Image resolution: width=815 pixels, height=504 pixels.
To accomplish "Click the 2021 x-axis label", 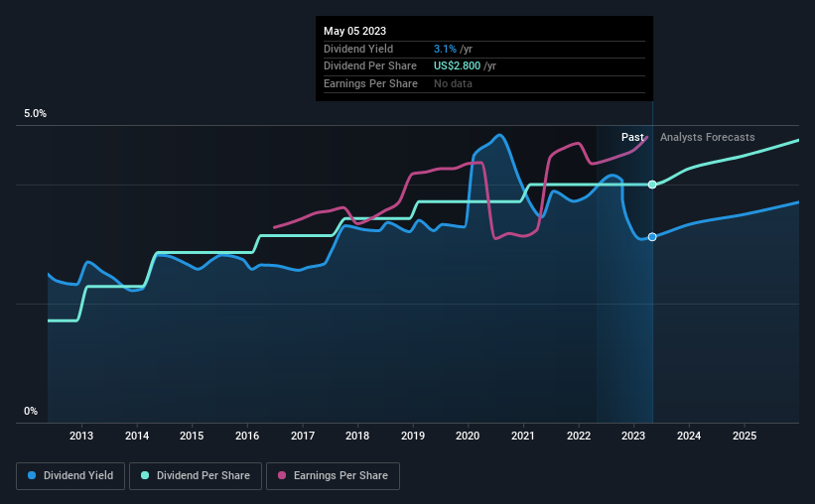I will (x=523, y=436).
